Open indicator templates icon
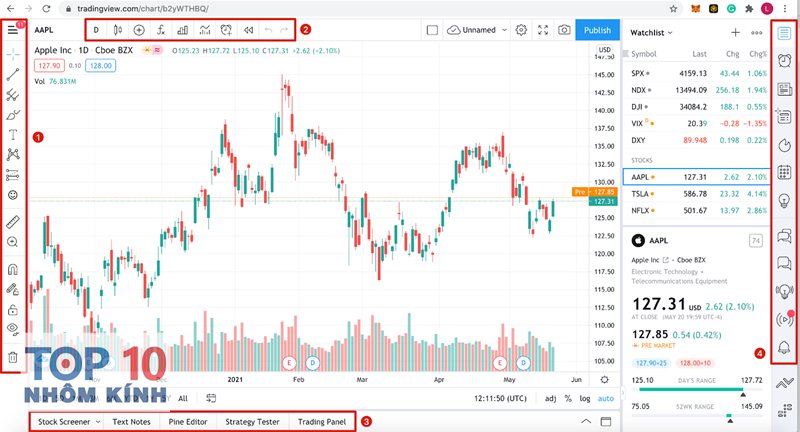 pos(205,30)
